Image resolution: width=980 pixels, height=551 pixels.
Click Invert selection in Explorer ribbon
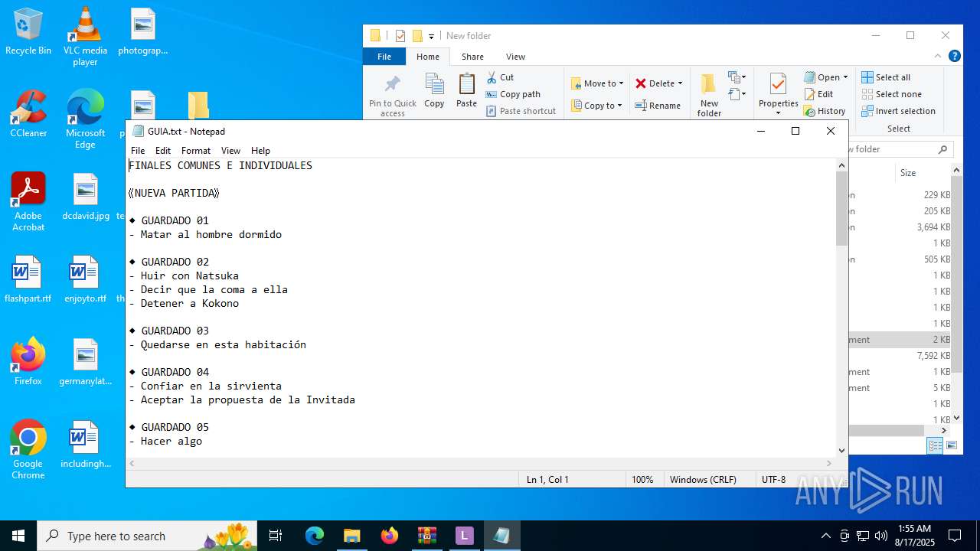[x=898, y=111]
